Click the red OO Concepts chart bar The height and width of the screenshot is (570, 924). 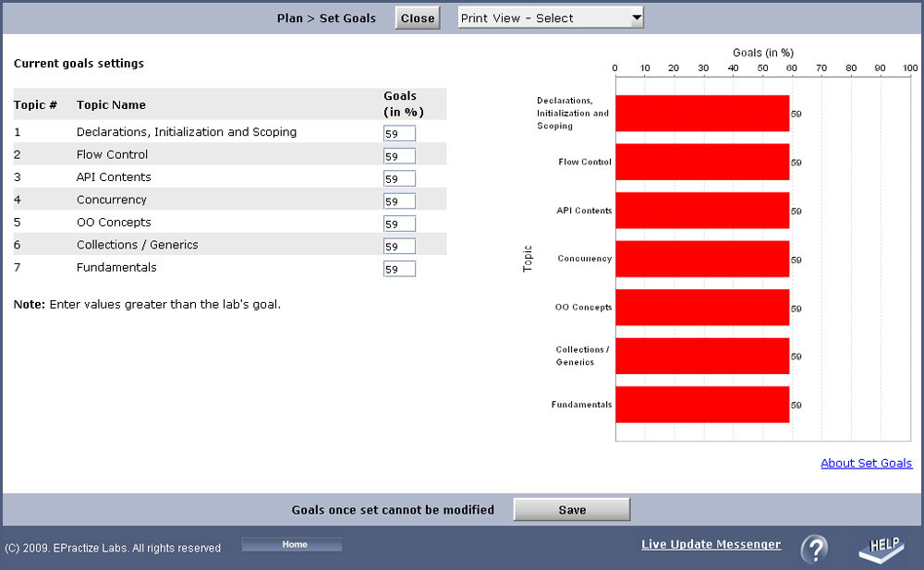click(x=702, y=307)
